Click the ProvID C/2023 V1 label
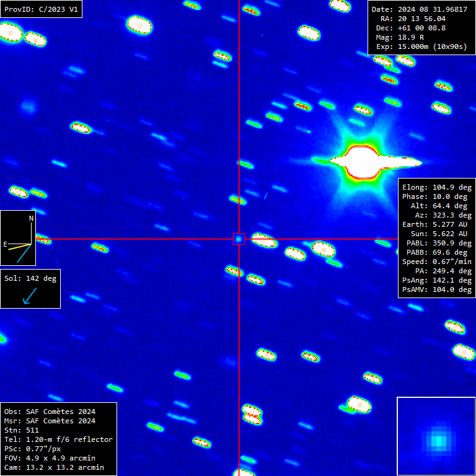Viewport: 476px width, 476px height. pos(41,9)
